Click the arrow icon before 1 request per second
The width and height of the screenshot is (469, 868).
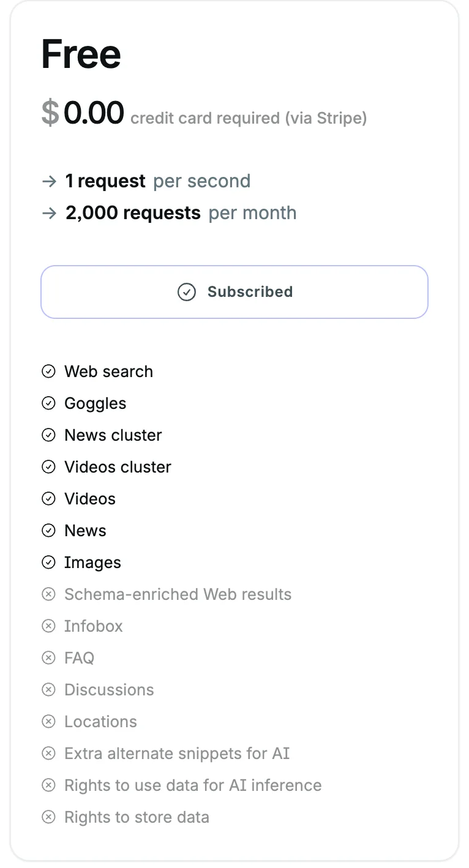[x=50, y=181]
